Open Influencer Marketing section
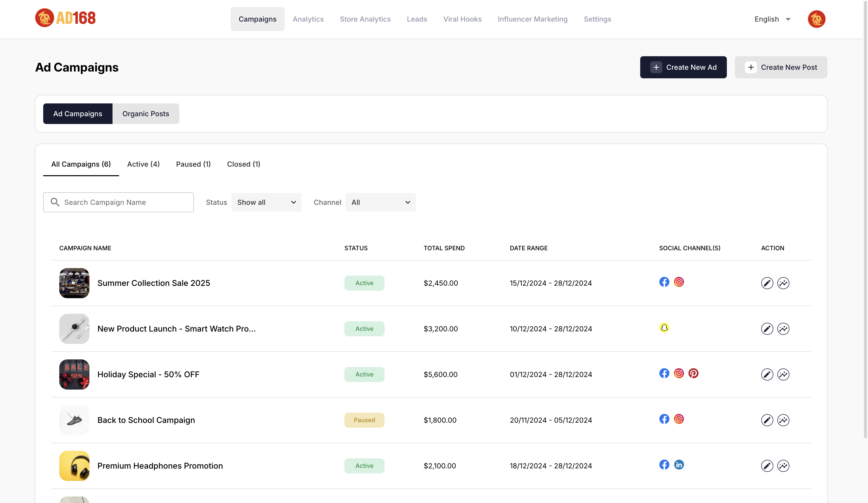Screen dimensions: 868x503 coord(532,19)
